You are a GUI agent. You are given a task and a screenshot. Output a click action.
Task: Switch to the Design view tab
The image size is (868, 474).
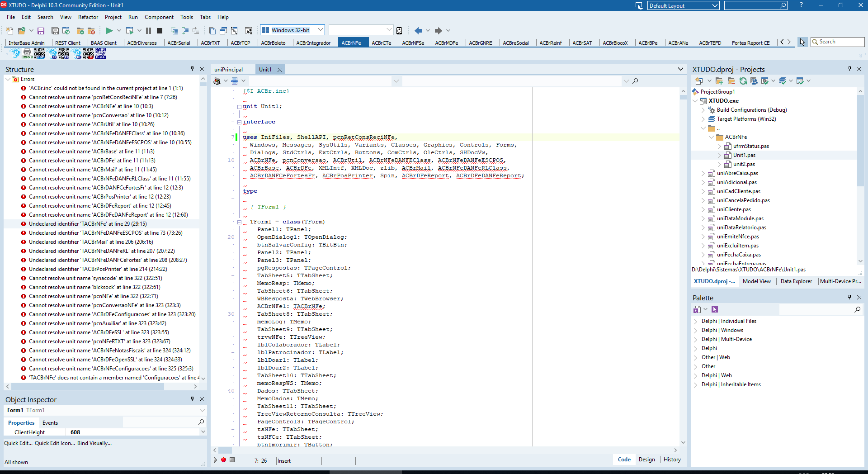(x=646, y=460)
